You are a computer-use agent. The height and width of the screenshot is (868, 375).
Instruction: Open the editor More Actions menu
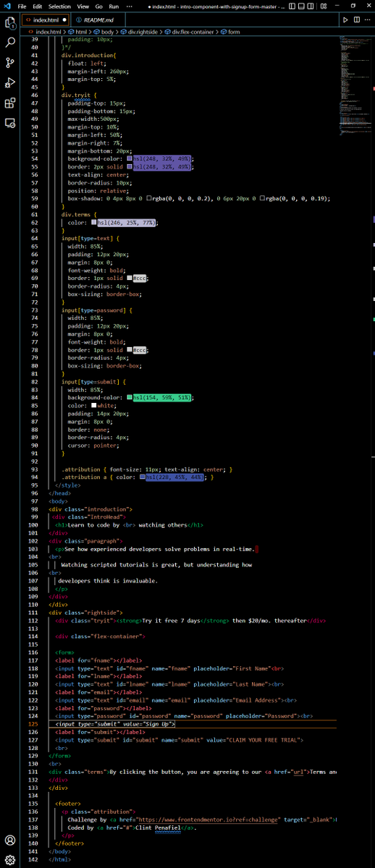coord(367,20)
